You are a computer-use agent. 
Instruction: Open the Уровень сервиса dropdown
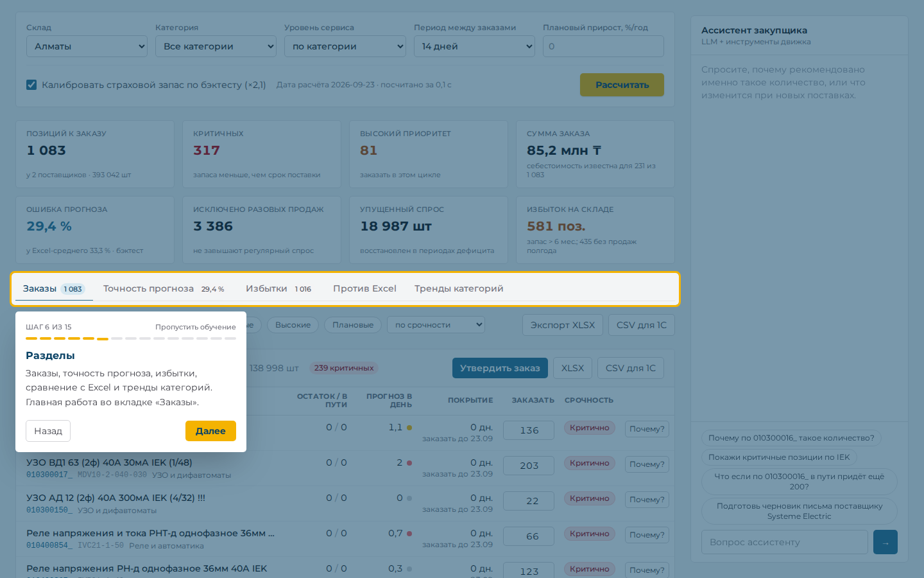click(345, 46)
